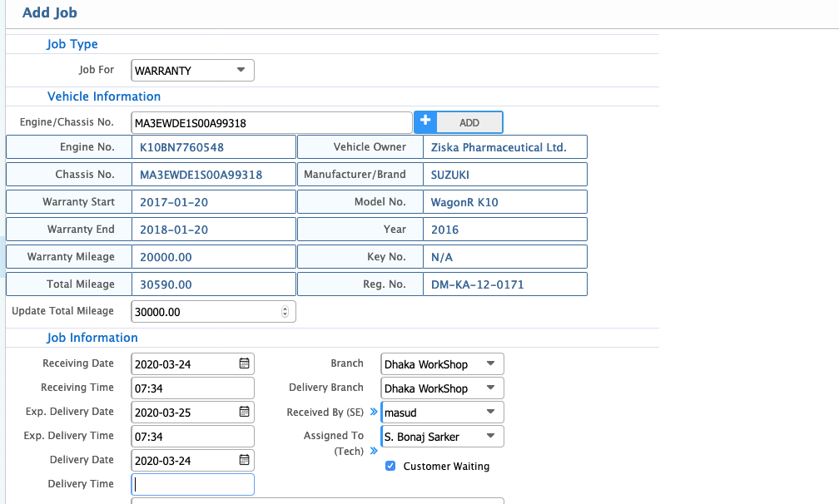The height and width of the screenshot is (504, 839).
Task: Open the Received By (SE) dropdown showing masud
Action: pos(442,412)
